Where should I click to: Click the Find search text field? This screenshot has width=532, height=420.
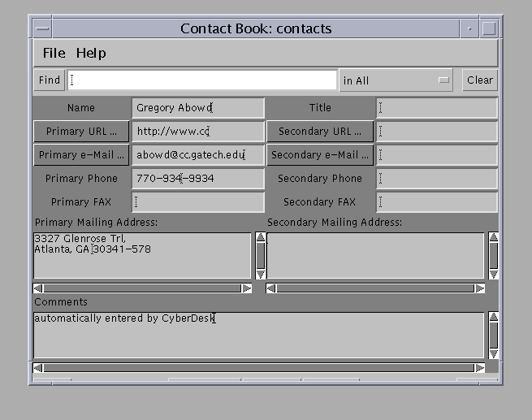[201, 80]
